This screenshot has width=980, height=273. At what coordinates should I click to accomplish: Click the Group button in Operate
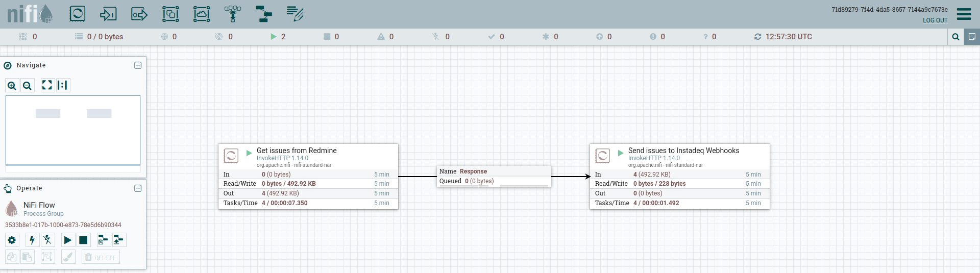click(47, 257)
